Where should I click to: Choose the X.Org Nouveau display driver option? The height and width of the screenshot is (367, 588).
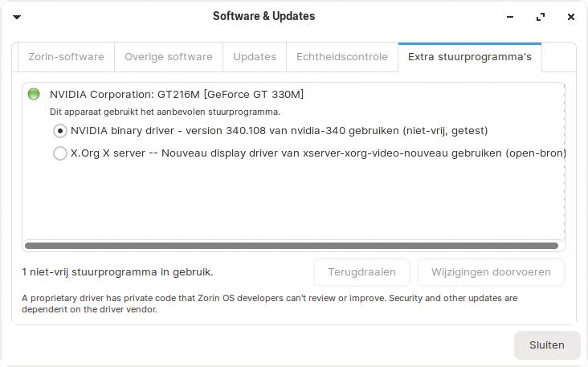(60, 153)
